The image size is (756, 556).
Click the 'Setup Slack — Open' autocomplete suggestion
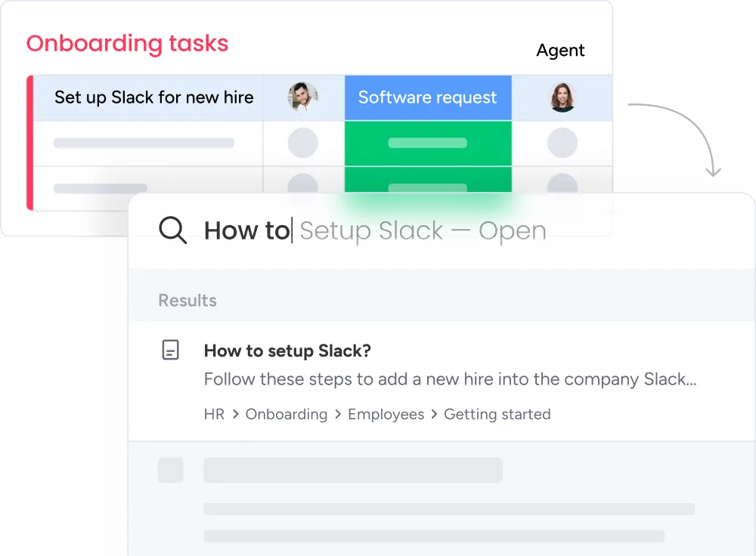pyautogui.click(x=423, y=230)
